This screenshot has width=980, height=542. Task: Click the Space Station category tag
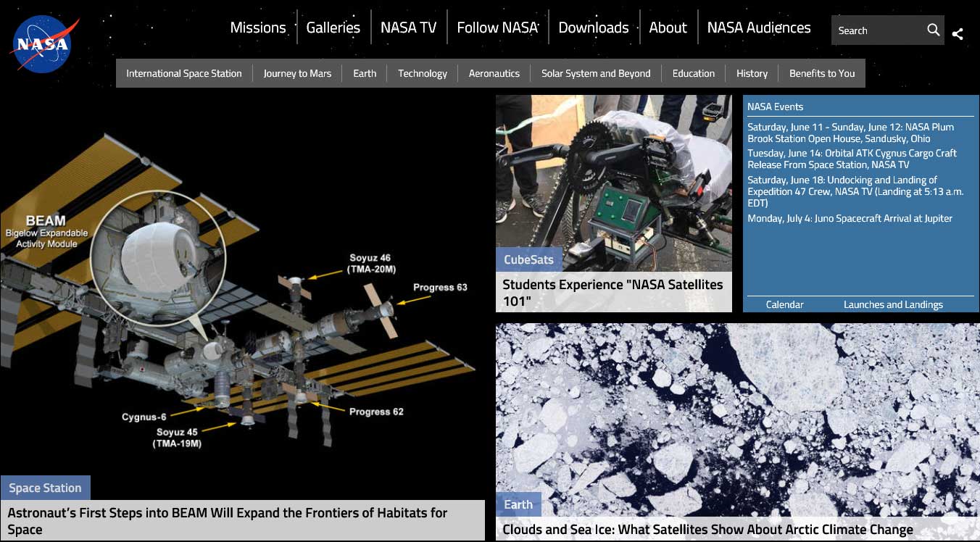coord(45,488)
